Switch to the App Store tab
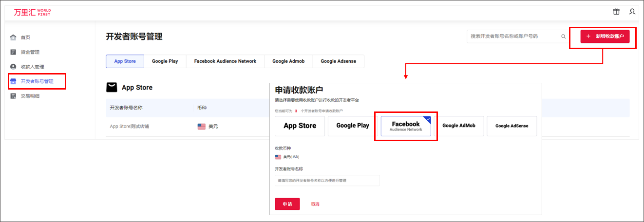 point(125,61)
